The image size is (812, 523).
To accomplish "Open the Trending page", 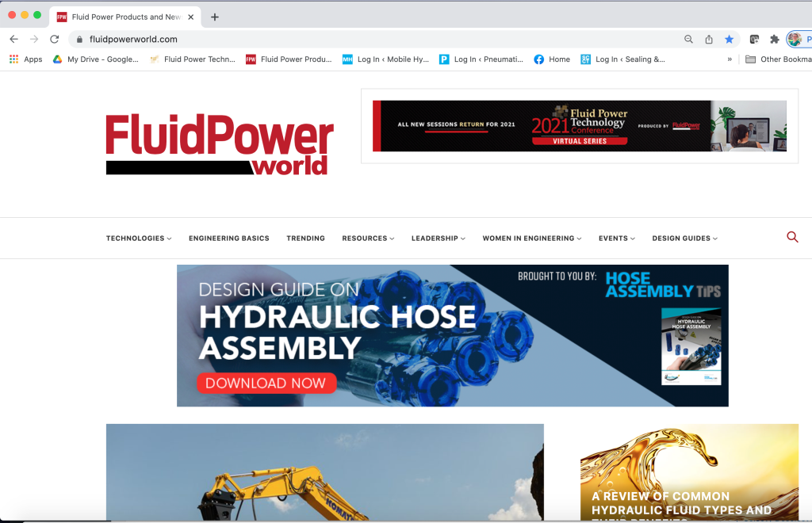I will (x=305, y=239).
